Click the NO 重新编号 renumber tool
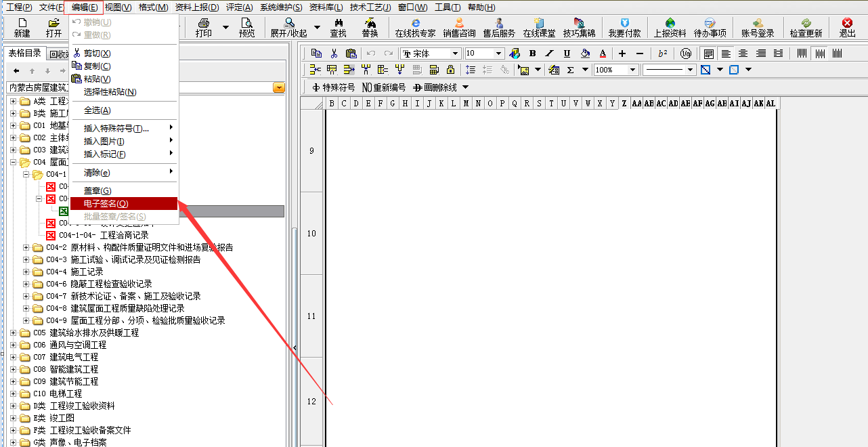 click(384, 87)
